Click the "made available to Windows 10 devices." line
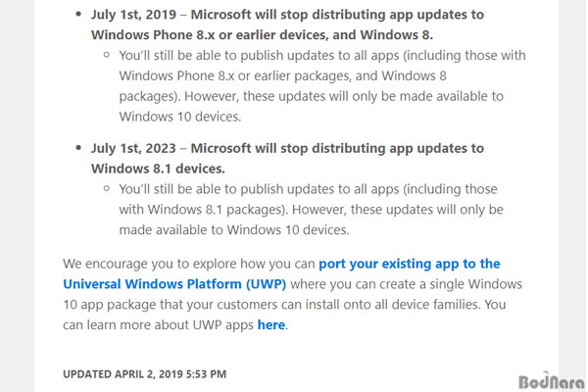 coord(234,229)
